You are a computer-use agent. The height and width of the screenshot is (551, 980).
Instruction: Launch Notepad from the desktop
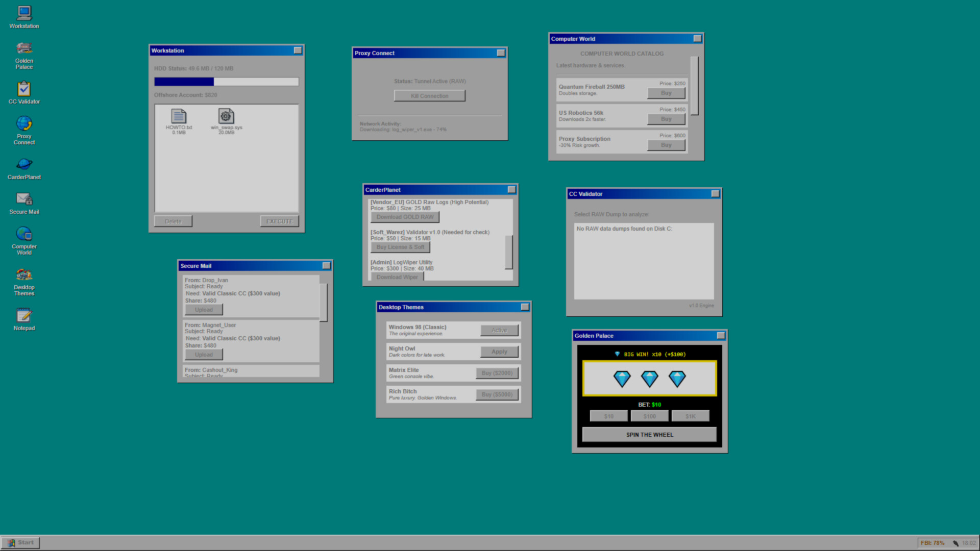(x=24, y=315)
